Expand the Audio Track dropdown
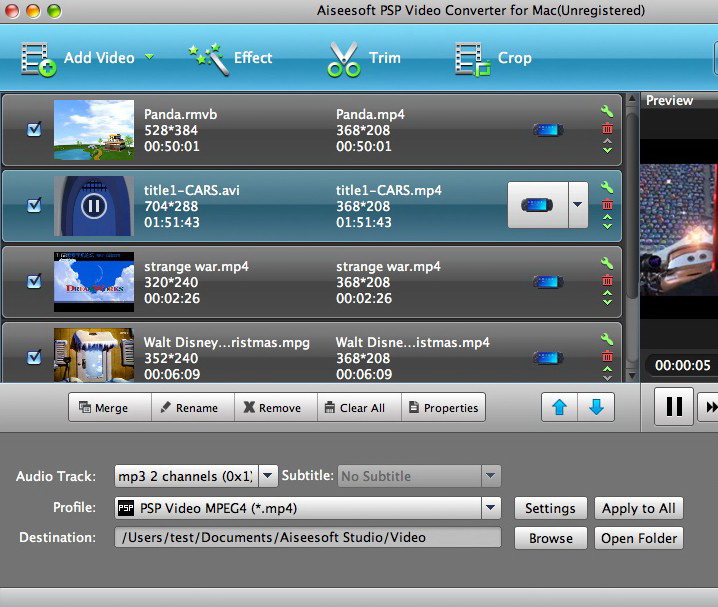The height and width of the screenshot is (607, 718). (x=268, y=476)
